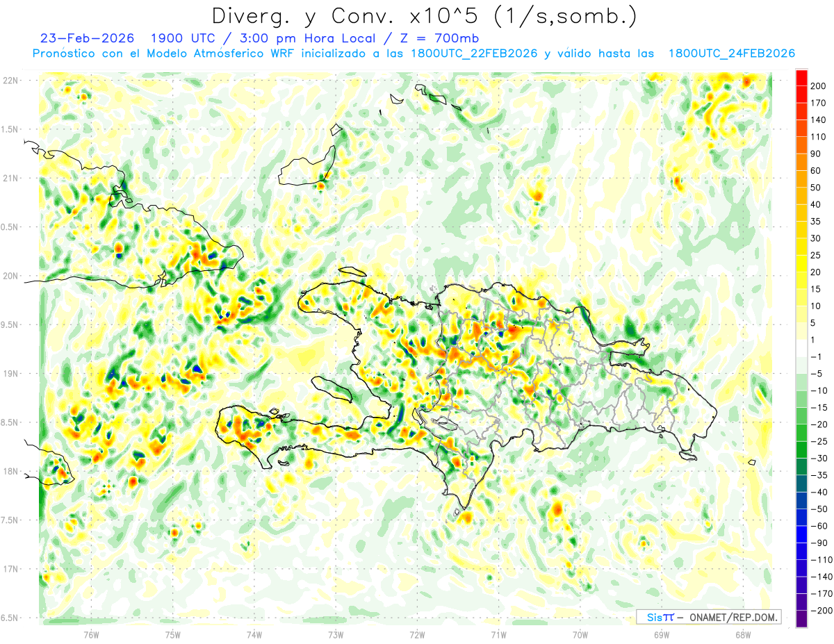This screenshot has width=834, height=644.
Task: Click the latitude label '17N'
Action: pos(10,569)
